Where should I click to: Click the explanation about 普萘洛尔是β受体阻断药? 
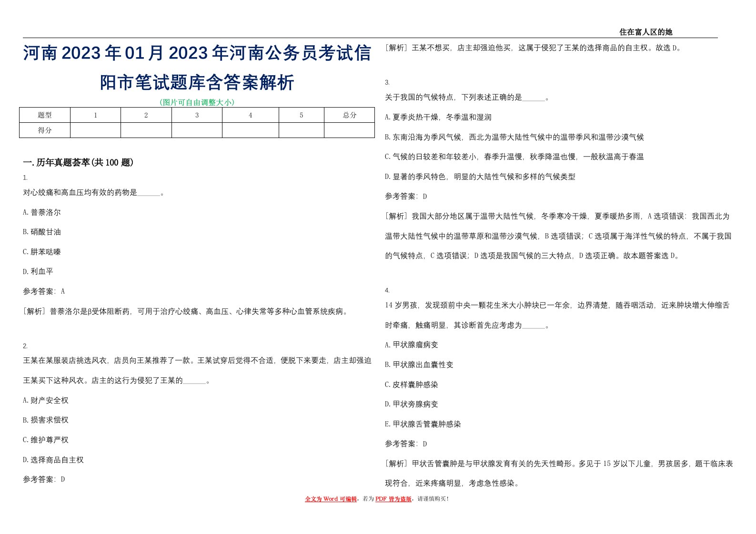[187, 312]
